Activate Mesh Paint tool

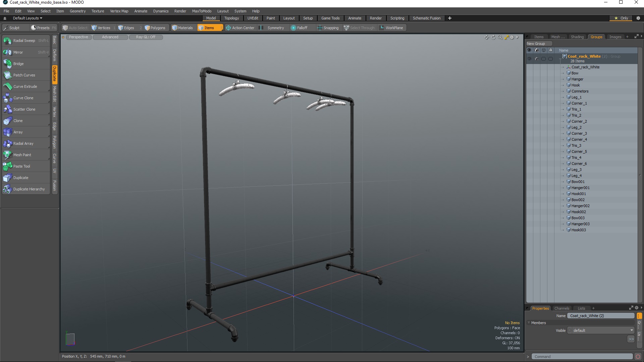(26, 155)
